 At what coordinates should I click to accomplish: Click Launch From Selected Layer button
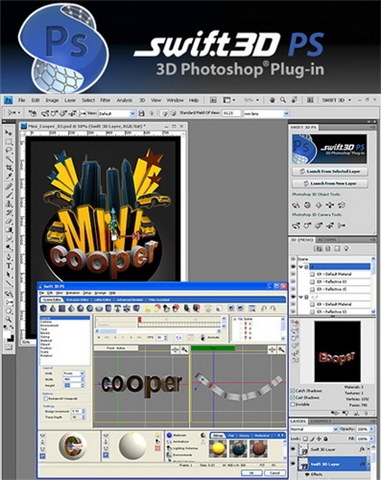[330, 171]
